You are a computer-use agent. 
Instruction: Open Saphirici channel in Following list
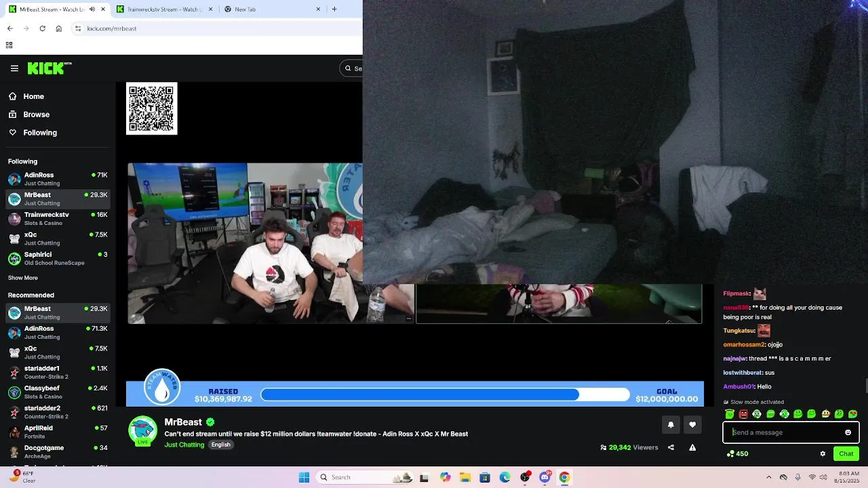click(x=58, y=258)
